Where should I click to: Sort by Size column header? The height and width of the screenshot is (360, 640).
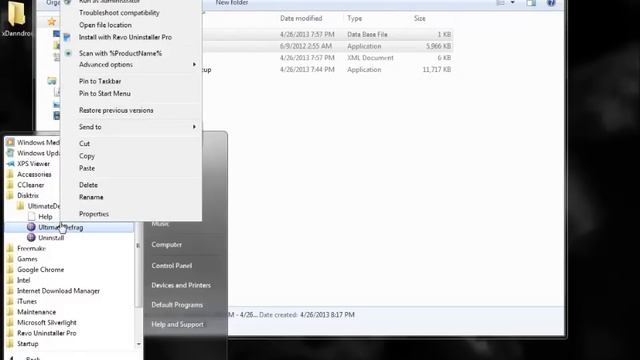(420, 18)
